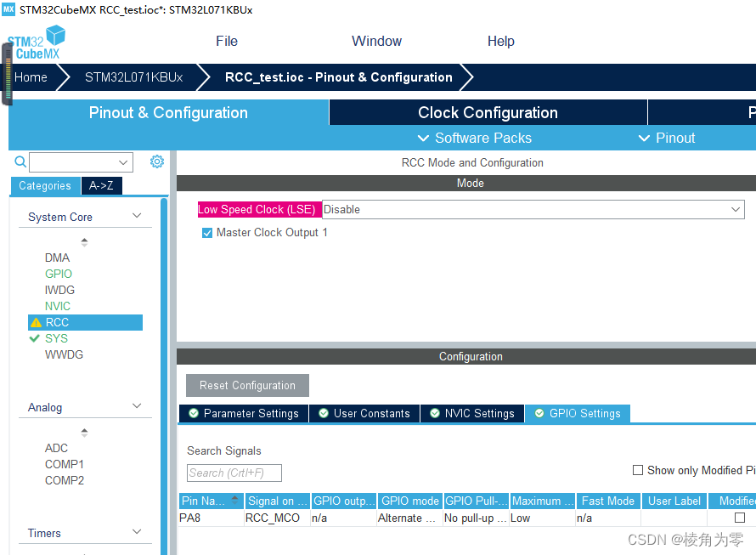Select NVIC in System Core list
Screen dimensions: 756x555
coord(58,307)
